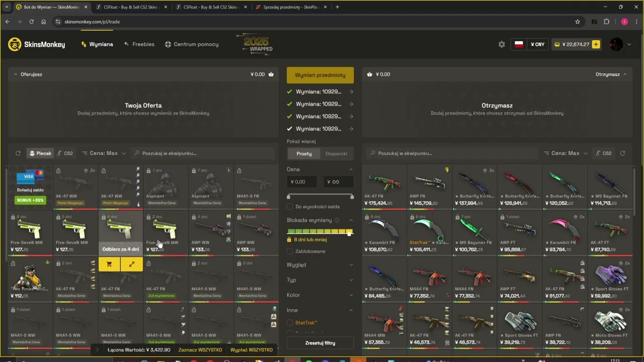Open Centrum pomocy in the navigation
The width and height of the screenshot is (644, 362).
[192, 44]
